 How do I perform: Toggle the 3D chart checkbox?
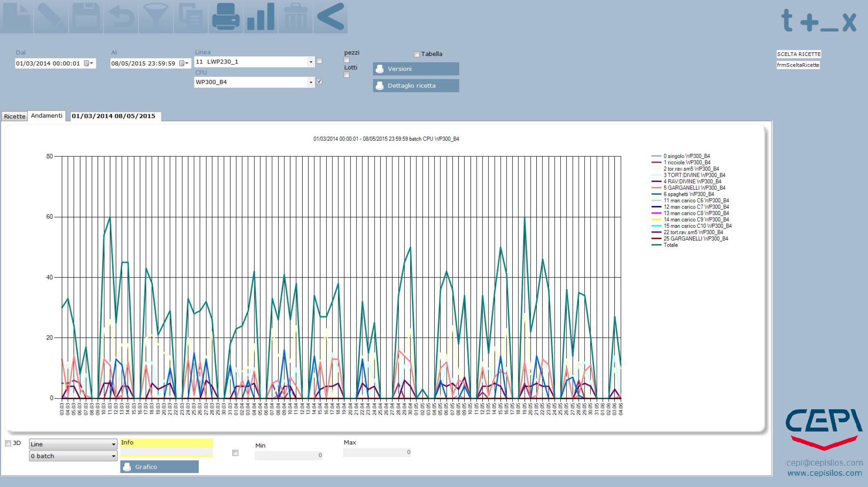(x=8, y=443)
